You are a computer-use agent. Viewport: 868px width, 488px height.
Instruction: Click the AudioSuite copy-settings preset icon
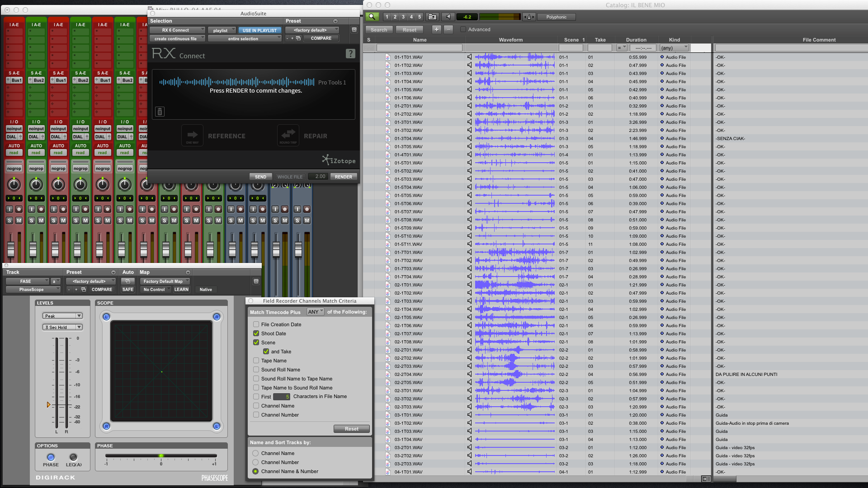click(298, 38)
